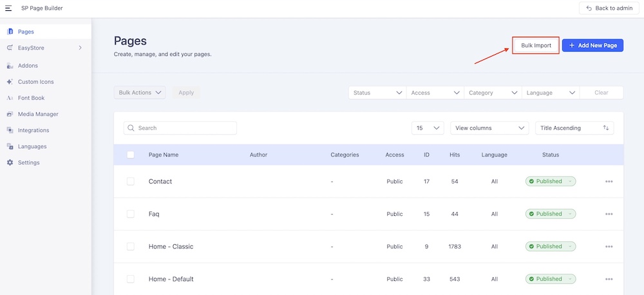644x295 pixels.
Task: Click the Settings gear icon
Action: pos(10,162)
